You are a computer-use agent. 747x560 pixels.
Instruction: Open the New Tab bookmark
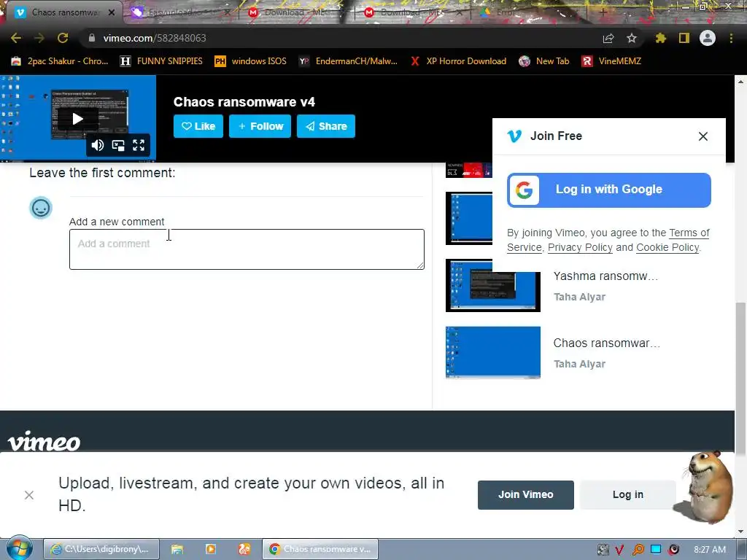[544, 61]
